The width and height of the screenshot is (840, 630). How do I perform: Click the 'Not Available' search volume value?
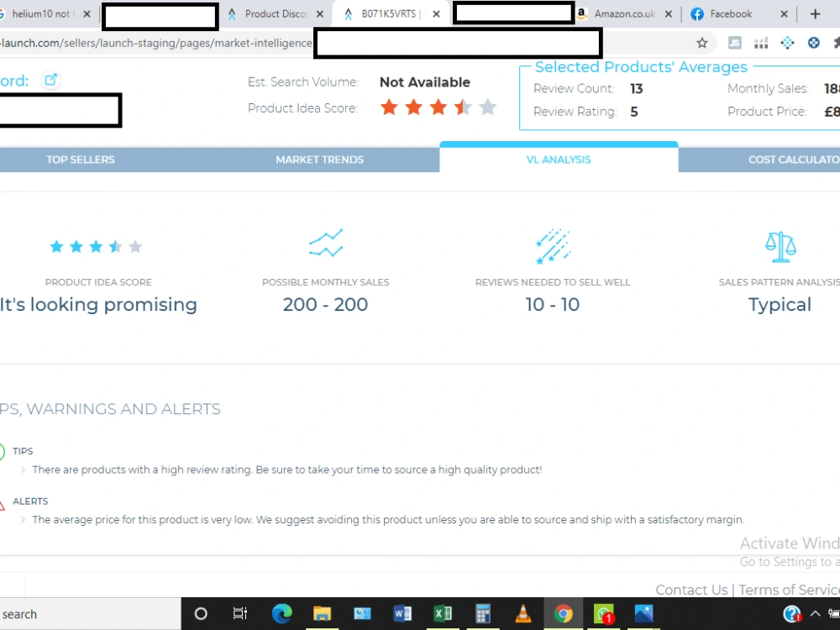425,82
